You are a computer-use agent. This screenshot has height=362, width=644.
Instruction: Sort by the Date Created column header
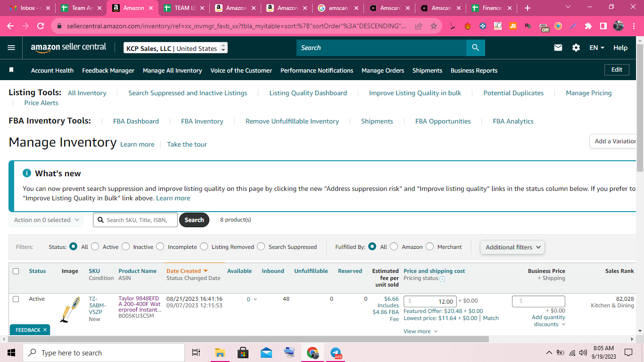coord(187,271)
